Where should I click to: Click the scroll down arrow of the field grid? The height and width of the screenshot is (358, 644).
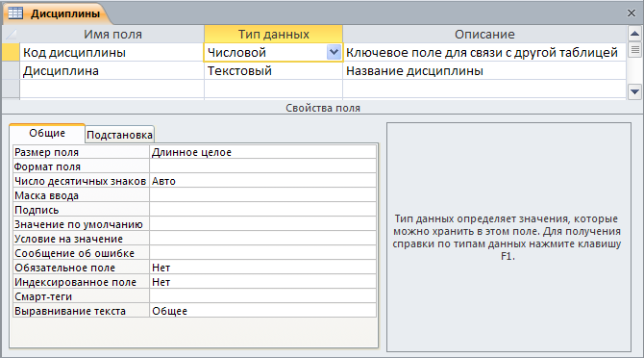tap(634, 91)
